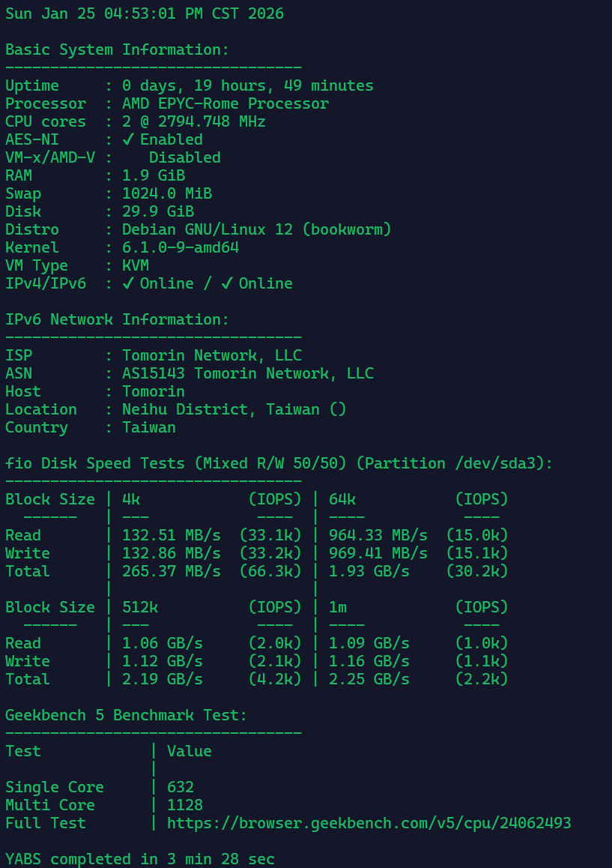Click the IPv6 Online checkmark
The height and width of the screenshot is (868, 612).
228,283
